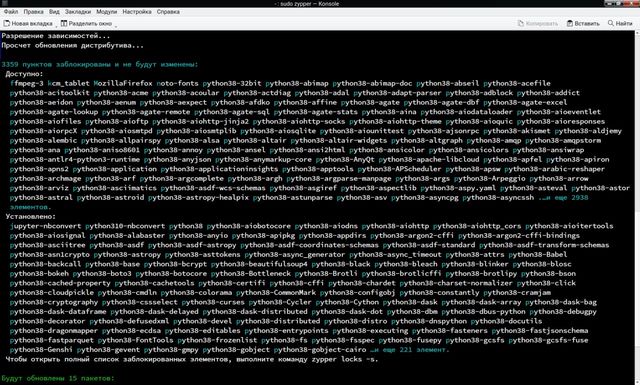Open the Справка menu

click(x=168, y=12)
